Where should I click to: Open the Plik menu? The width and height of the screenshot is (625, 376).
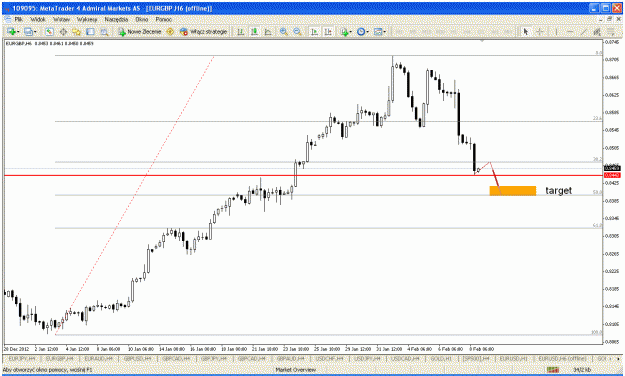pyautogui.click(x=18, y=19)
